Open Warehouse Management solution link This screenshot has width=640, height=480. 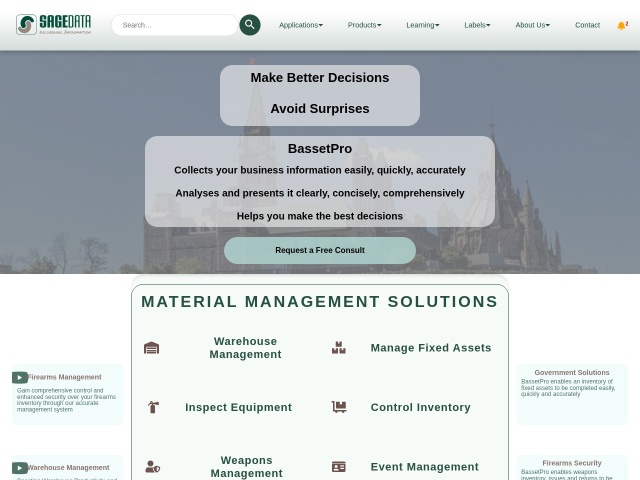[245, 348]
